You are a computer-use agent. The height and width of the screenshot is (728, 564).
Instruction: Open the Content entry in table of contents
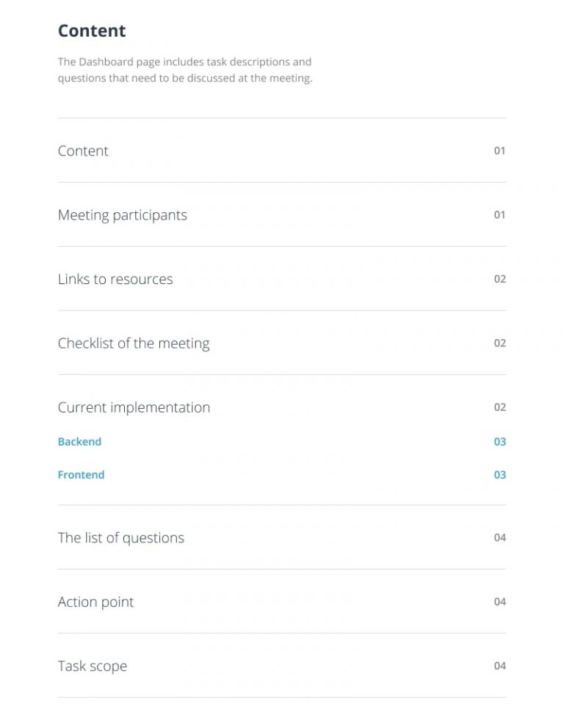83,151
